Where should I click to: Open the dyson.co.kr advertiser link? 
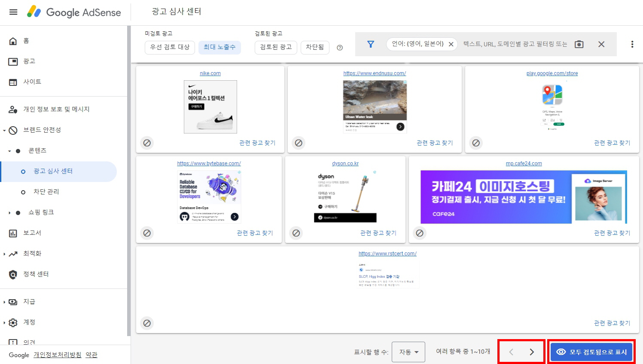tap(345, 164)
